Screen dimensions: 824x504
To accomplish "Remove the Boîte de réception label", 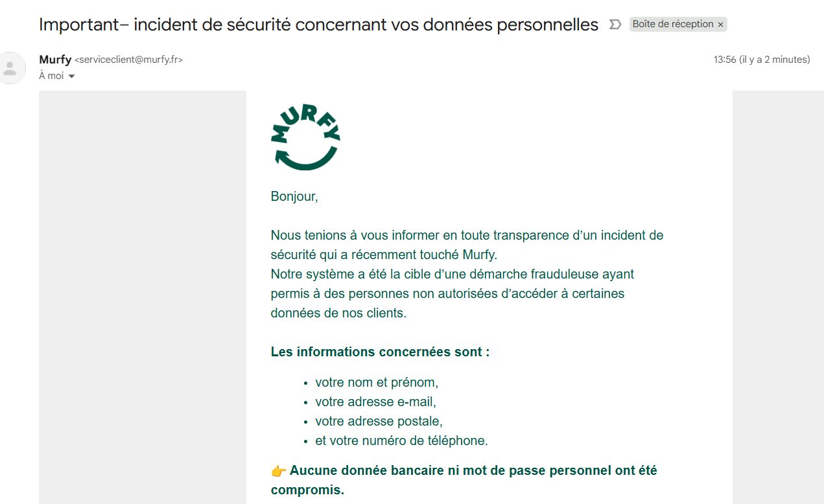I will click(720, 25).
